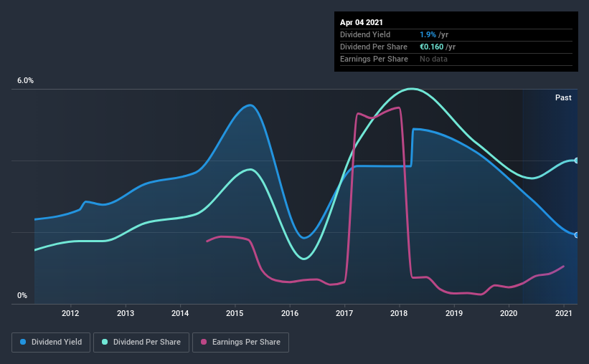Click the pink Earnings Per Share legend dot
Viewport: 589px width, 364px height.
pos(204,342)
